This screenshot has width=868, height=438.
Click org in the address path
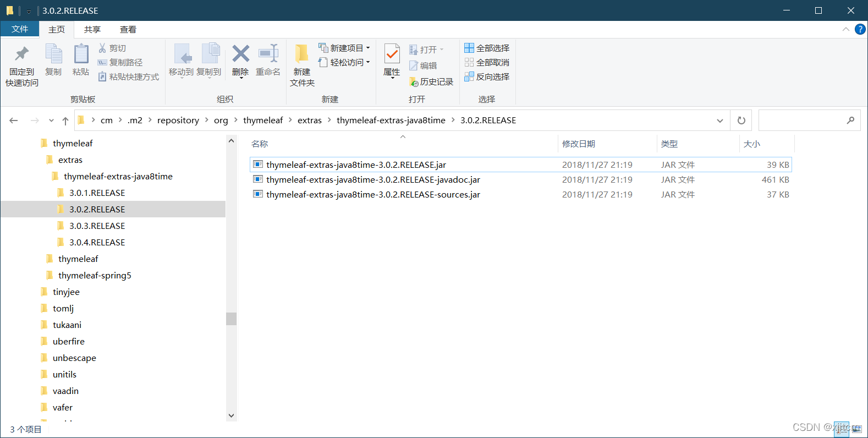tap(221, 120)
